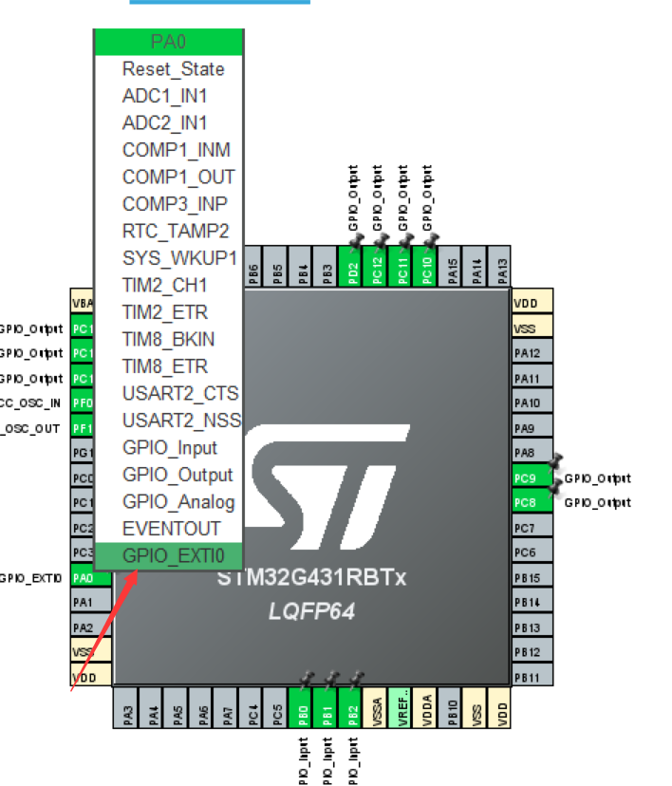Click the VDDA power pin
672x786 pixels.
(x=424, y=707)
